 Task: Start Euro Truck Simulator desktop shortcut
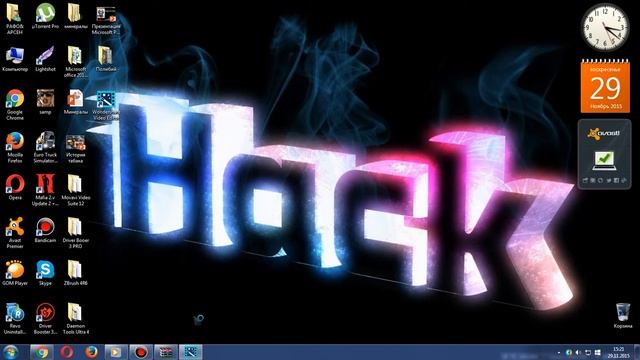[45, 148]
